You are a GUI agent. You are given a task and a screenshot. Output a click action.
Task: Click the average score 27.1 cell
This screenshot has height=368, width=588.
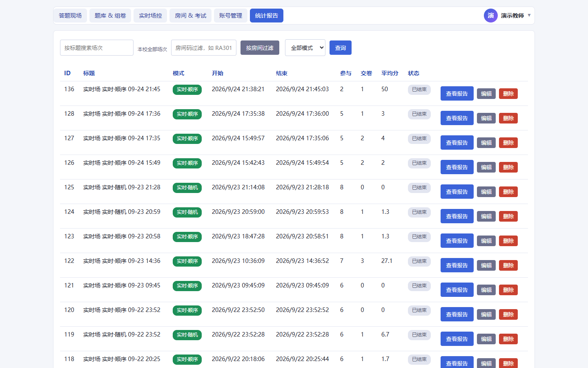[x=387, y=261]
